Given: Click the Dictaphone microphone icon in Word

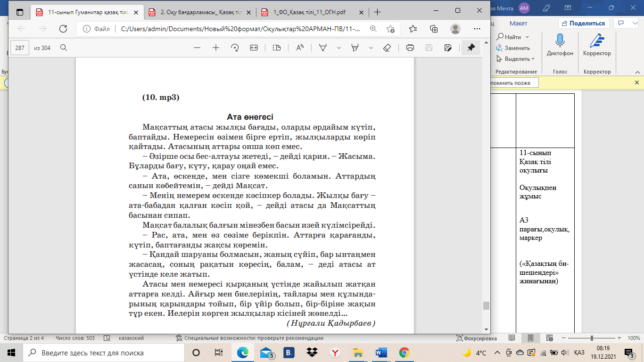Looking at the screenshot, I should point(560,41).
